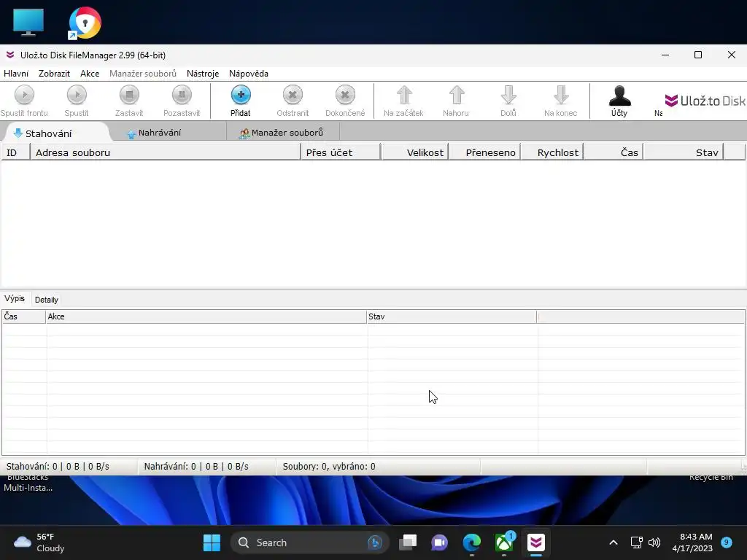The height and width of the screenshot is (560, 747).
Task: Open the Xbox app on the taskbar
Action: point(504,542)
